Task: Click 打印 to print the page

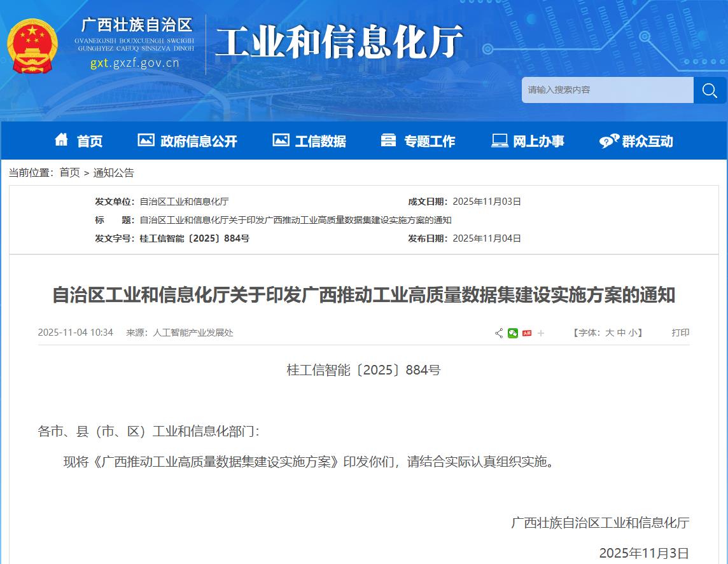Action: pyautogui.click(x=680, y=333)
